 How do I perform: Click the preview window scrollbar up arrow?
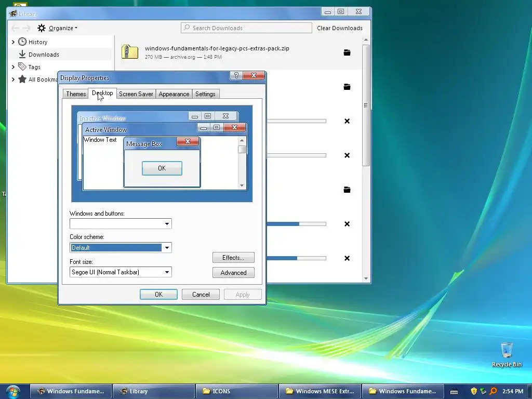(242, 140)
